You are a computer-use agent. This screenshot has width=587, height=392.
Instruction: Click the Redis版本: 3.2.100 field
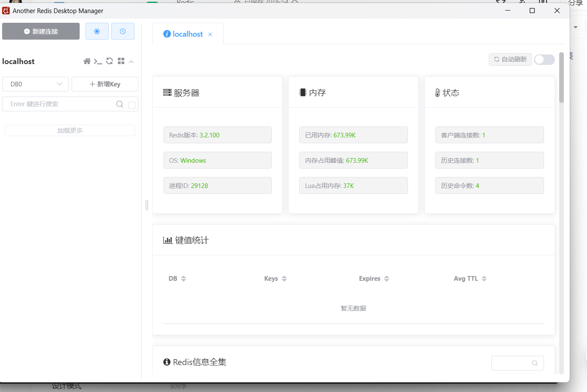point(217,135)
